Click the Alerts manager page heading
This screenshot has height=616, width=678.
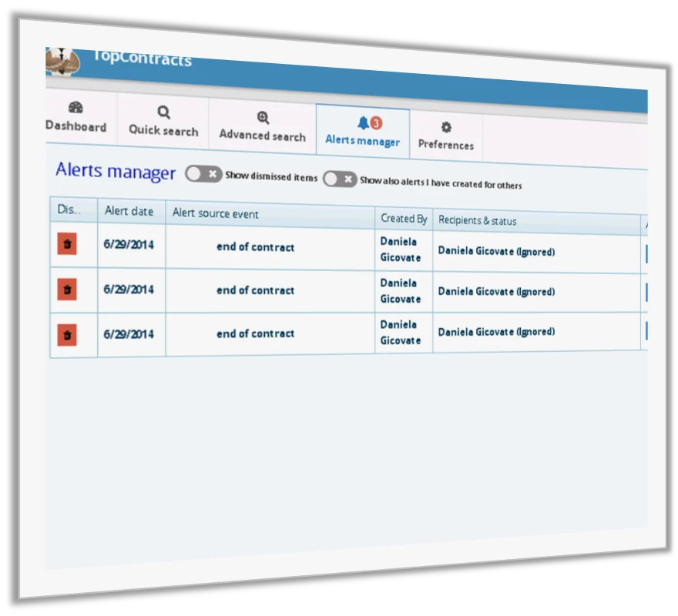coord(116,171)
